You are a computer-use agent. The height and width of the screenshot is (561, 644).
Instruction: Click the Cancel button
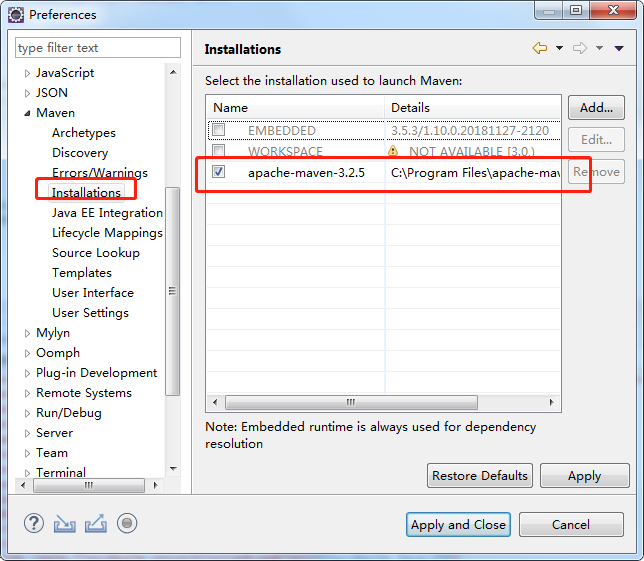click(571, 524)
